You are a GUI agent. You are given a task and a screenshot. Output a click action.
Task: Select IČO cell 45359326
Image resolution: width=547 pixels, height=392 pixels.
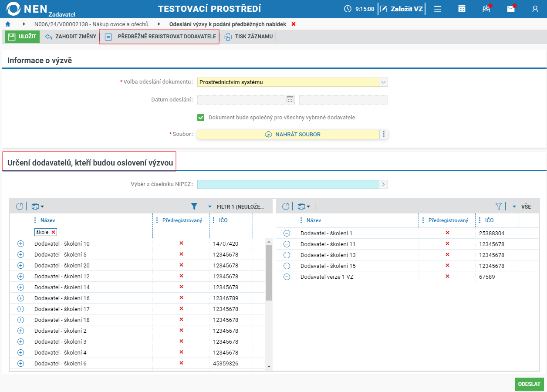(226, 363)
